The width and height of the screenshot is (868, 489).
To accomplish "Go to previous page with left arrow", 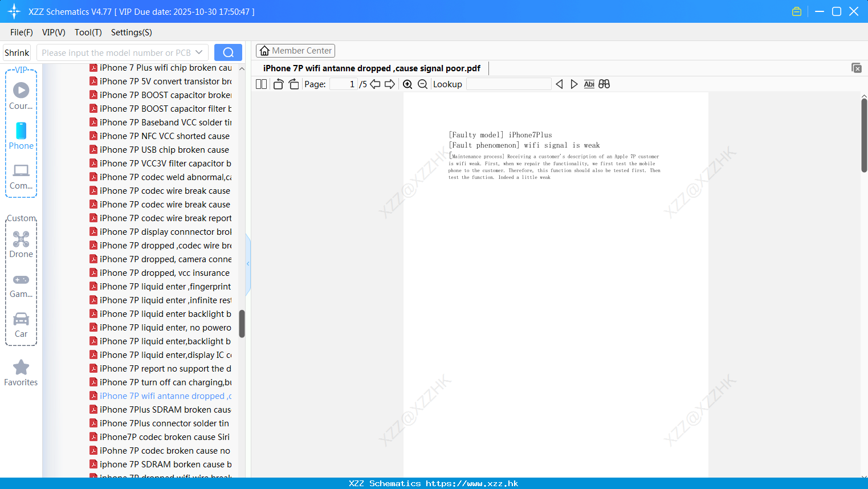I will point(375,84).
